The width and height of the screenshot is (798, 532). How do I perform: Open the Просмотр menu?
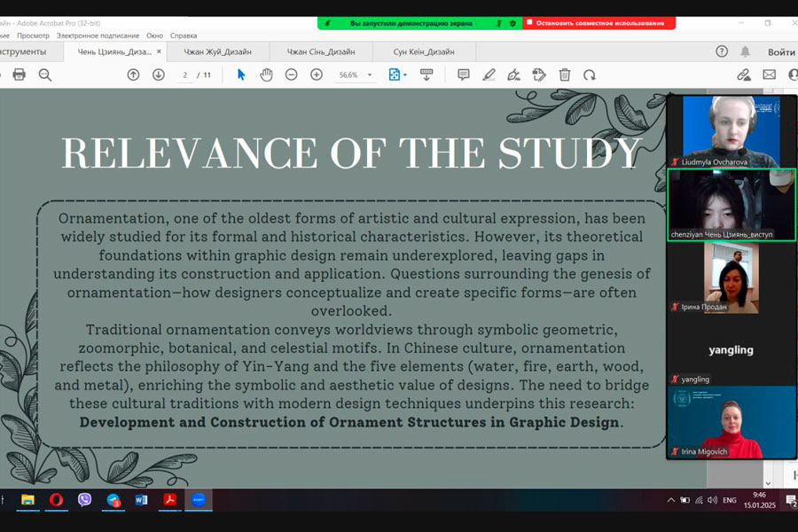tap(34, 35)
